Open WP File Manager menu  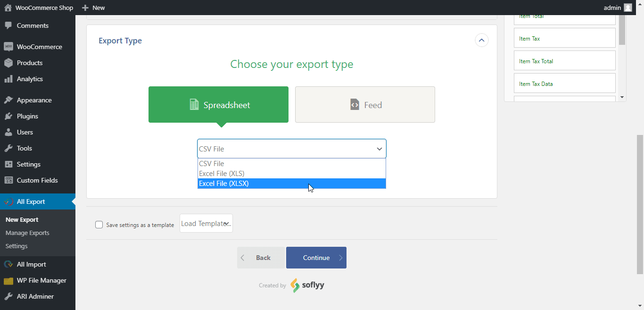(x=38, y=280)
